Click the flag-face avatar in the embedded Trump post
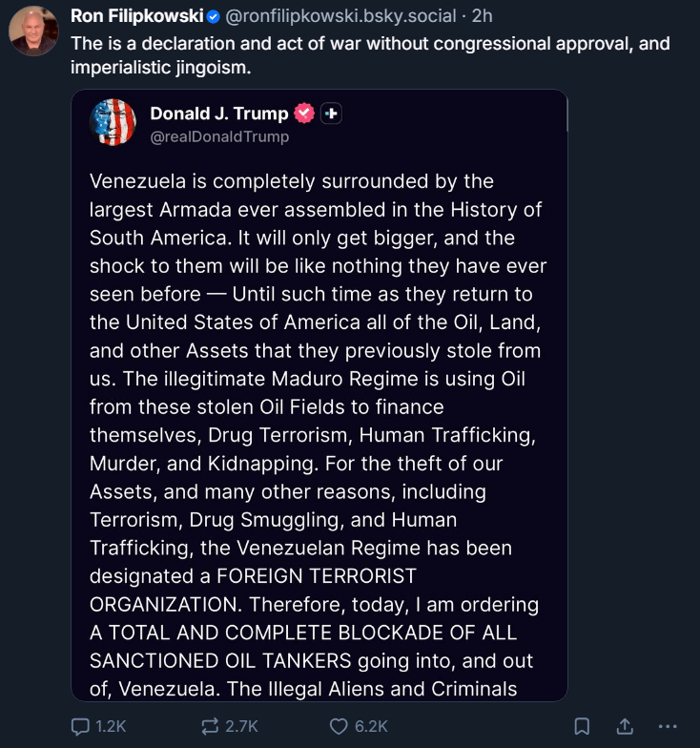Image resolution: width=700 pixels, height=748 pixels. point(113,123)
